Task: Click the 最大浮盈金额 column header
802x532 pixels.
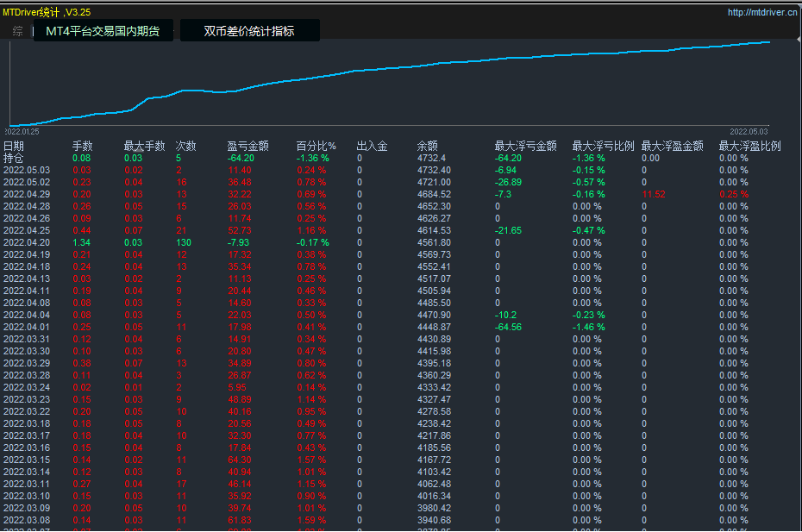Action: [672, 146]
